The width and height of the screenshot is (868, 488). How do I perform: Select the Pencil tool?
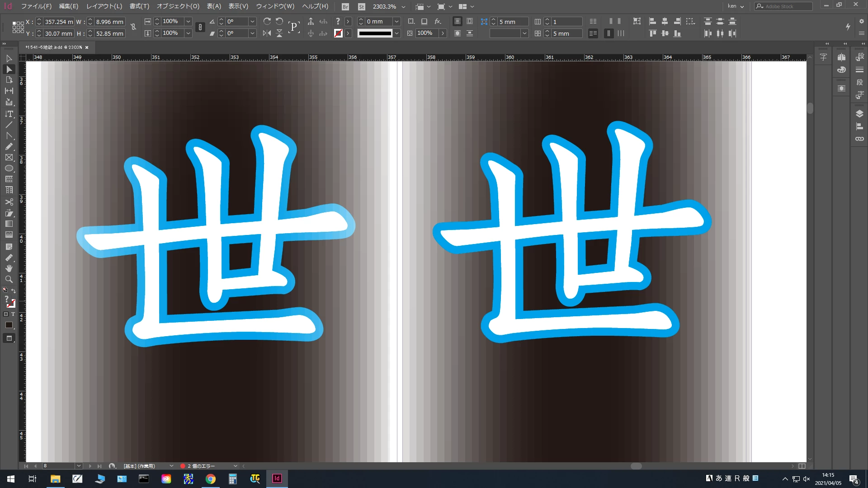(x=9, y=146)
